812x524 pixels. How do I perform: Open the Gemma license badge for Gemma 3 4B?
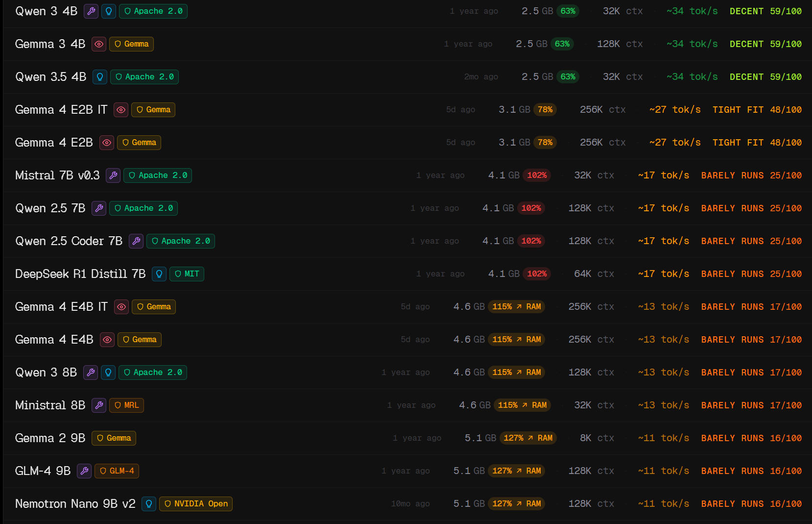(x=131, y=44)
